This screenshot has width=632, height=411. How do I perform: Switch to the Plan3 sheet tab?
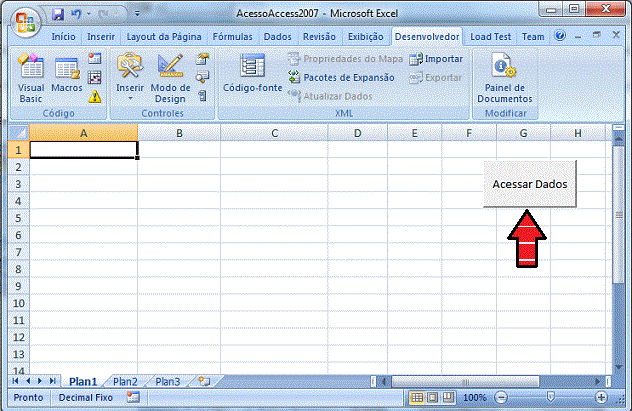168,381
